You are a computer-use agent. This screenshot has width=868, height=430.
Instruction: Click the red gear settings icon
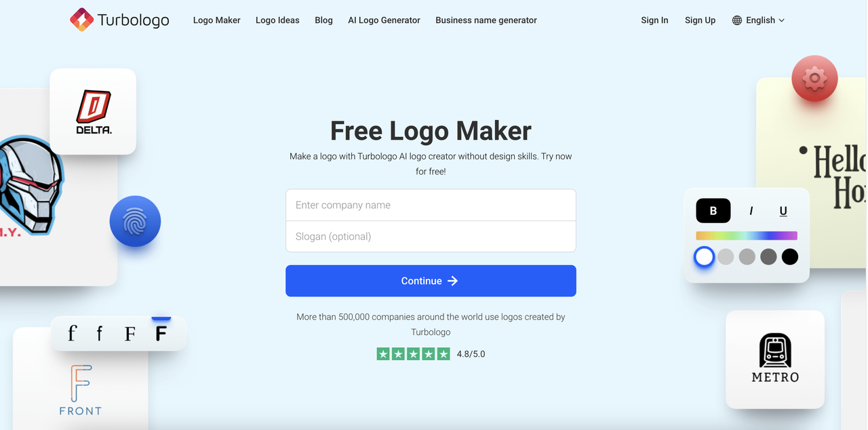pos(814,78)
